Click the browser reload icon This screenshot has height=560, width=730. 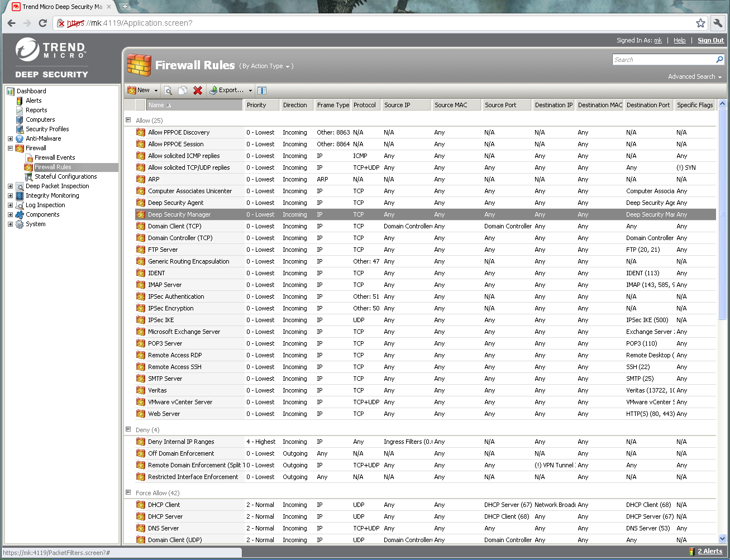[42, 23]
